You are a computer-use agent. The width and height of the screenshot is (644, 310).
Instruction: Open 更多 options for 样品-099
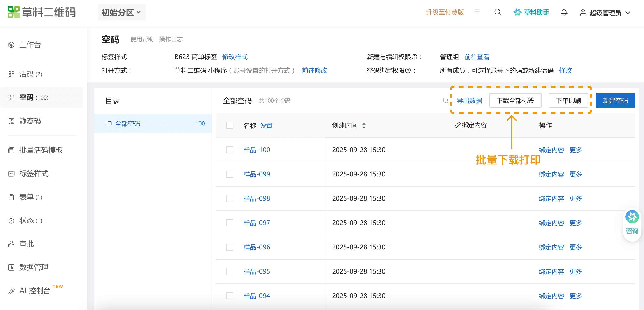point(575,174)
